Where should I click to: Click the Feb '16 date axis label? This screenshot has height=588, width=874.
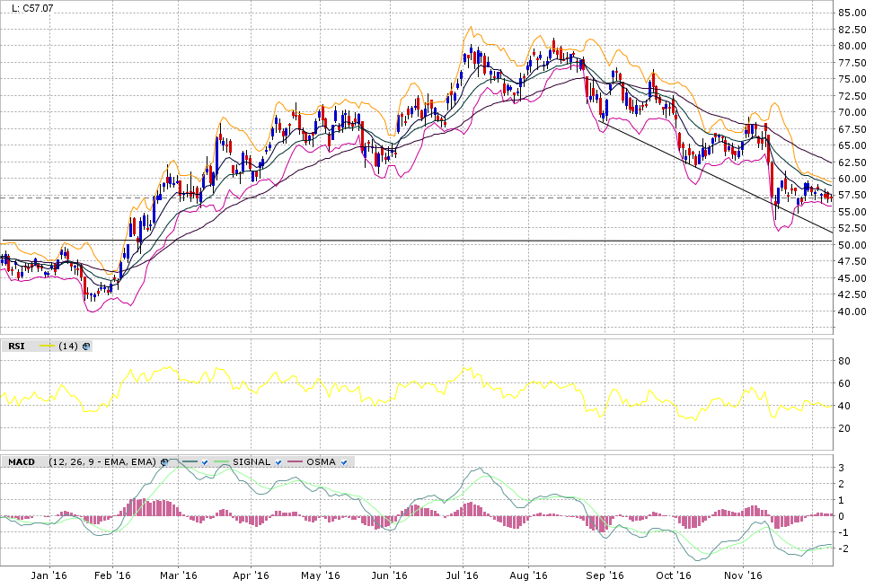(x=113, y=575)
